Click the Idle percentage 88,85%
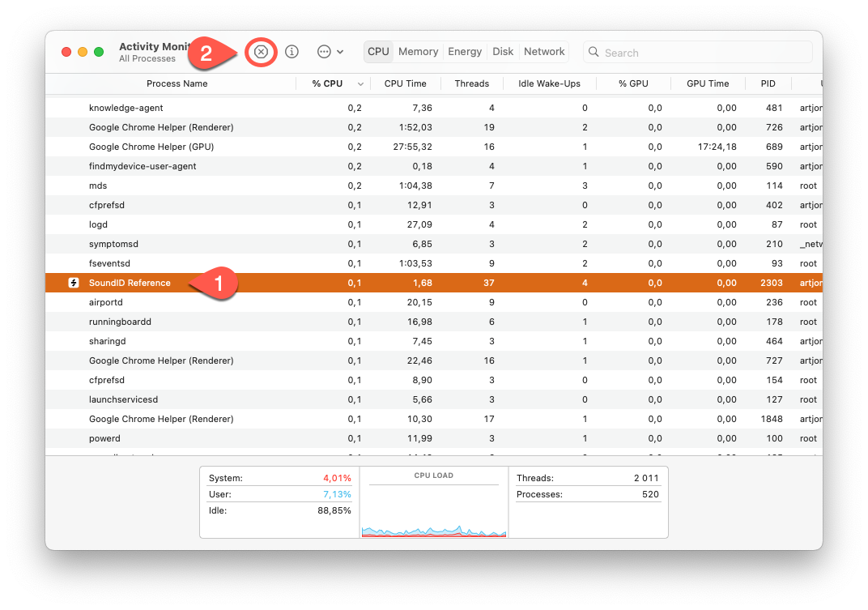 tap(334, 510)
